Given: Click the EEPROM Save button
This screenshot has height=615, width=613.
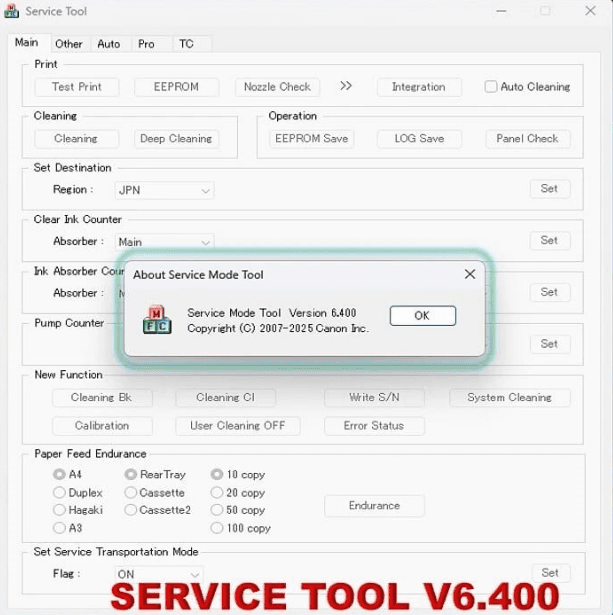Looking at the screenshot, I should tap(311, 139).
